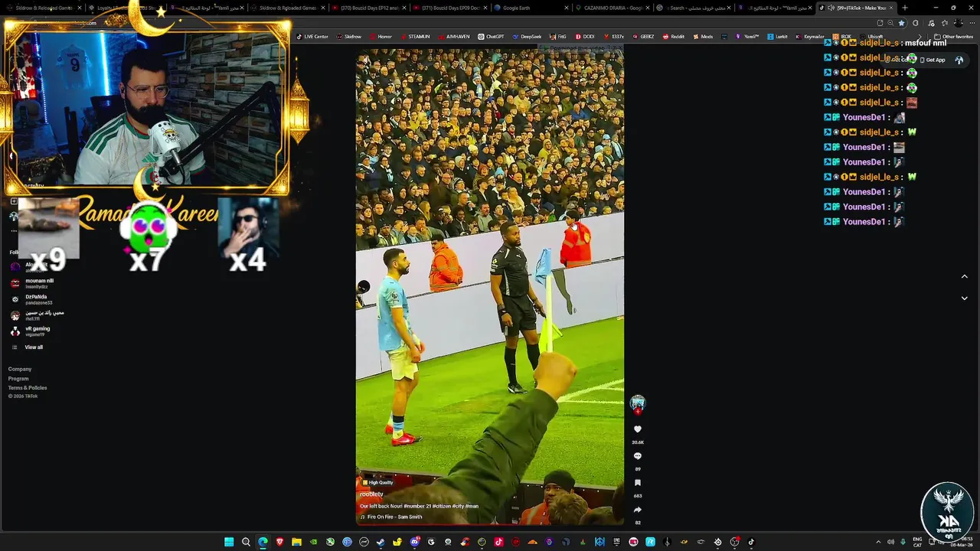Viewport: 980px width, 551px height.
Task: Show hidden system tray icons
Action: (x=878, y=542)
